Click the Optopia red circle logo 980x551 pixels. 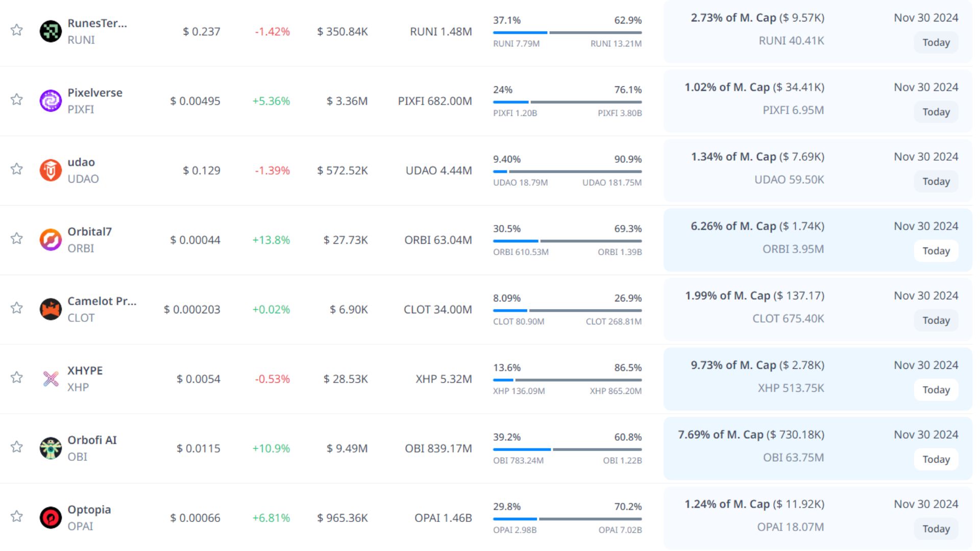pyautogui.click(x=51, y=517)
